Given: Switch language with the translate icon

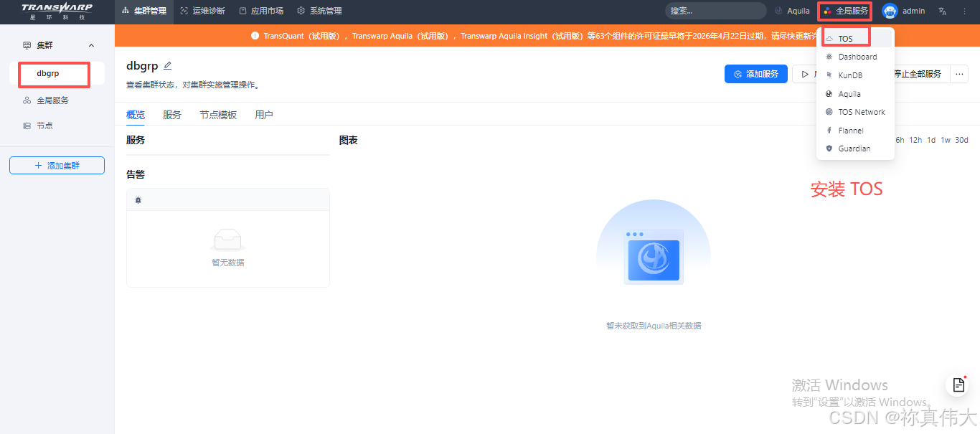Looking at the screenshot, I should click(x=943, y=11).
